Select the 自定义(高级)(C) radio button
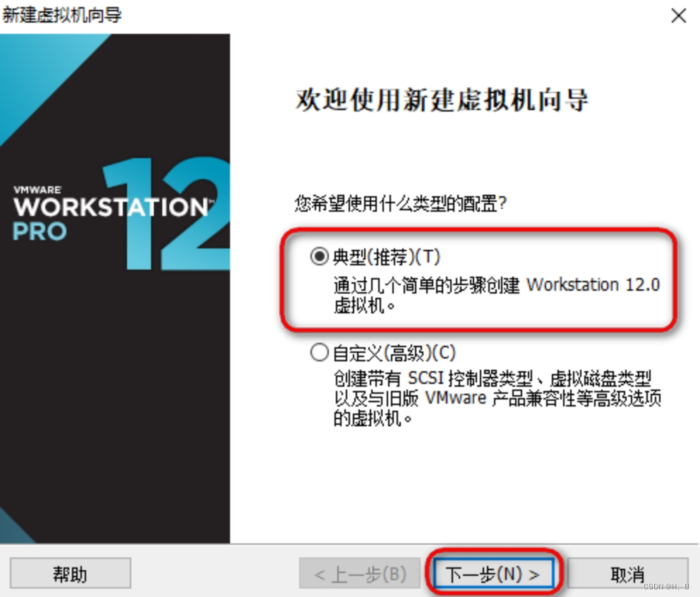The height and width of the screenshot is (597, 700). pyautogui.click(x=319, y=352)
